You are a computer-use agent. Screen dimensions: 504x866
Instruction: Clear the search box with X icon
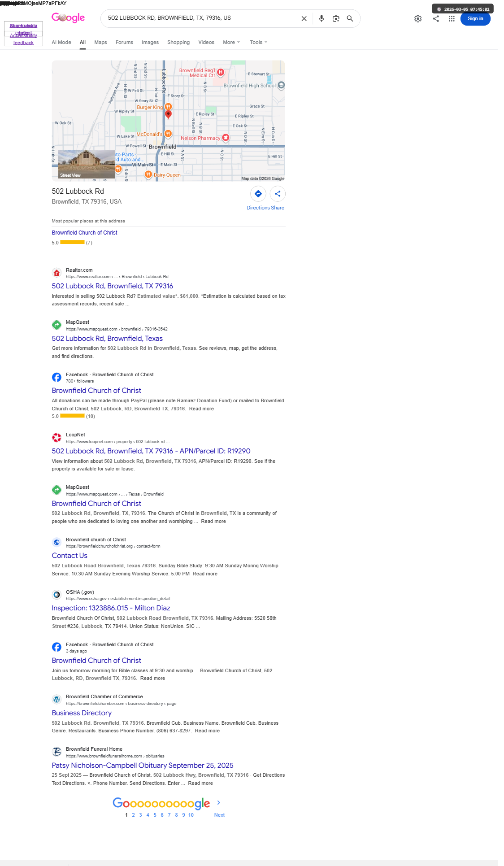(304, 18)
